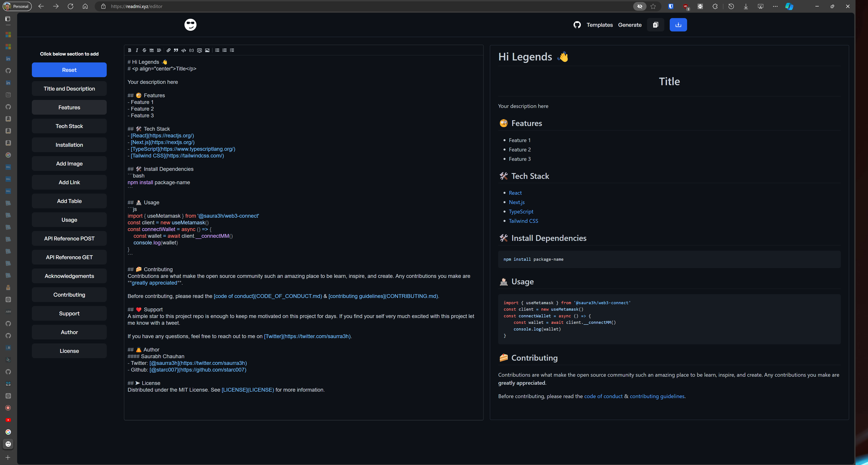This screenshot has width=868, height=465.
Task: Toggle bold formatting in editor toolbar
Action: (130, 50)
